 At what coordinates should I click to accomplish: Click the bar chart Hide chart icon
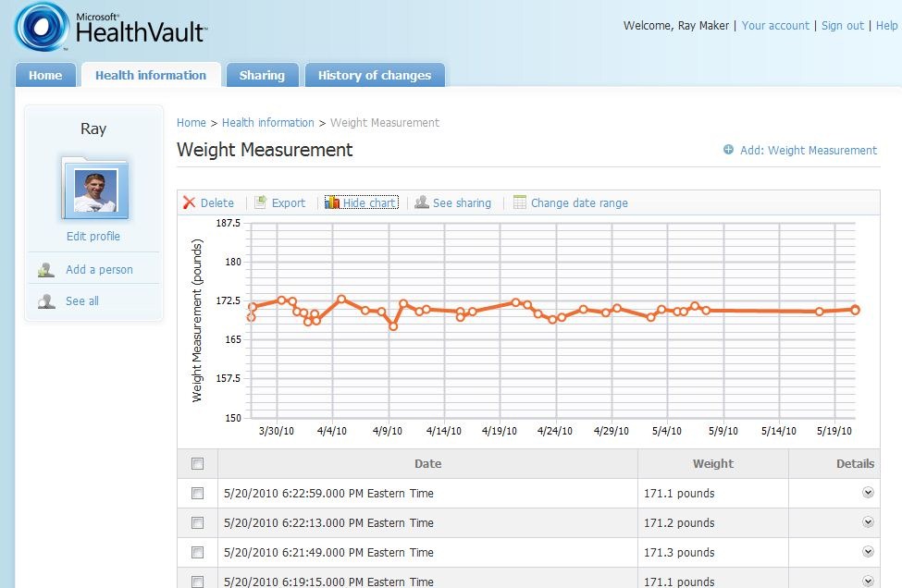tap(332, 202)
